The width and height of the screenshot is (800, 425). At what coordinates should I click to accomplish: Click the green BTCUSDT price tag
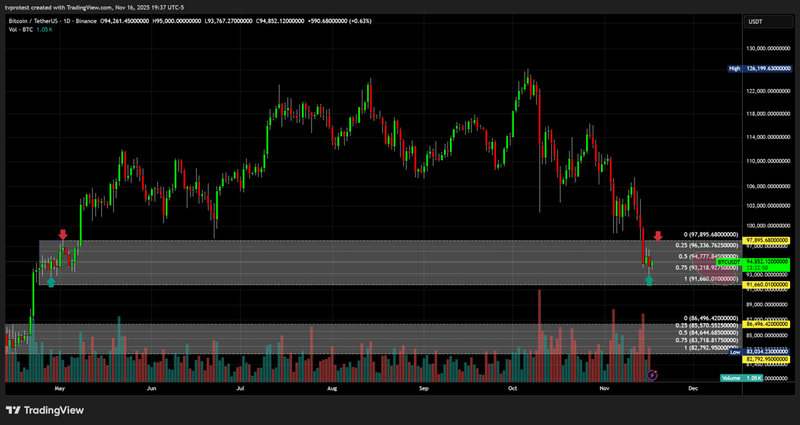click(765, 262)
